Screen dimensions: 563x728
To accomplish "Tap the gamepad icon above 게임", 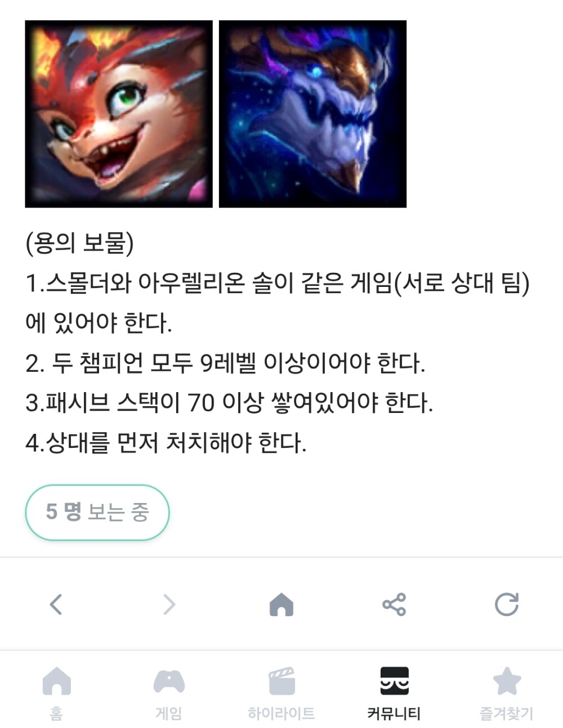I will (x=169, y=681).
